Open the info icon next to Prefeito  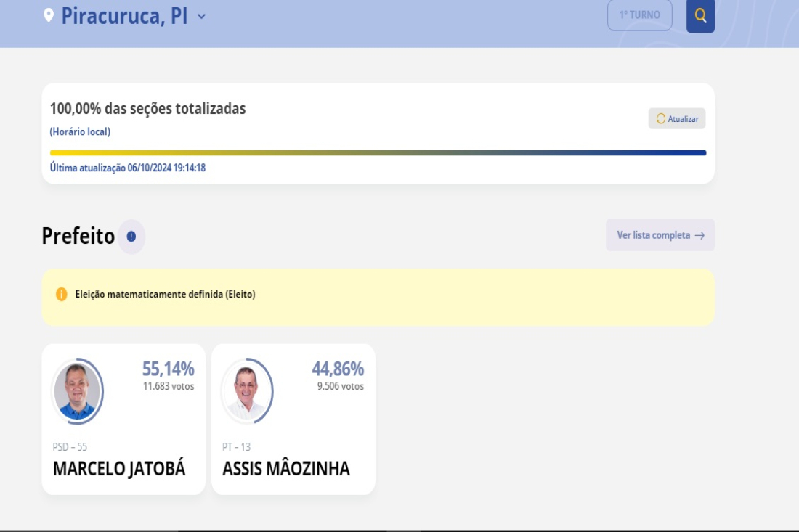tap(131, 237)
